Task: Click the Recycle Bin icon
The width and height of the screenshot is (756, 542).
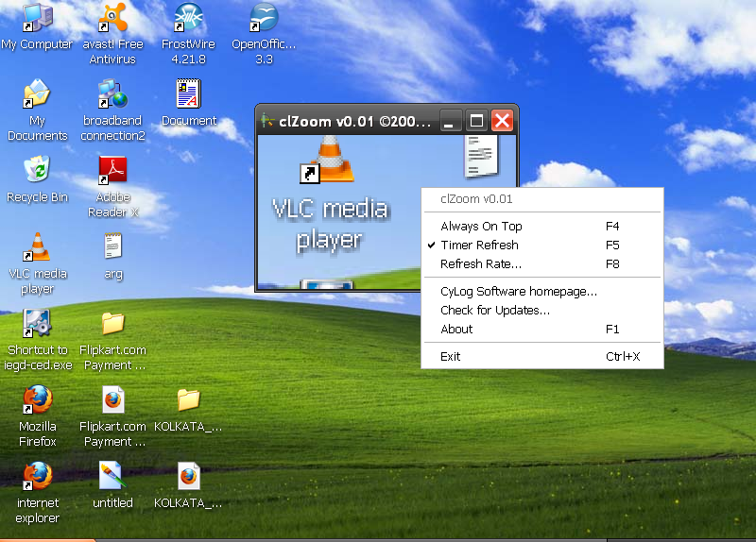Action: (37, 172)
